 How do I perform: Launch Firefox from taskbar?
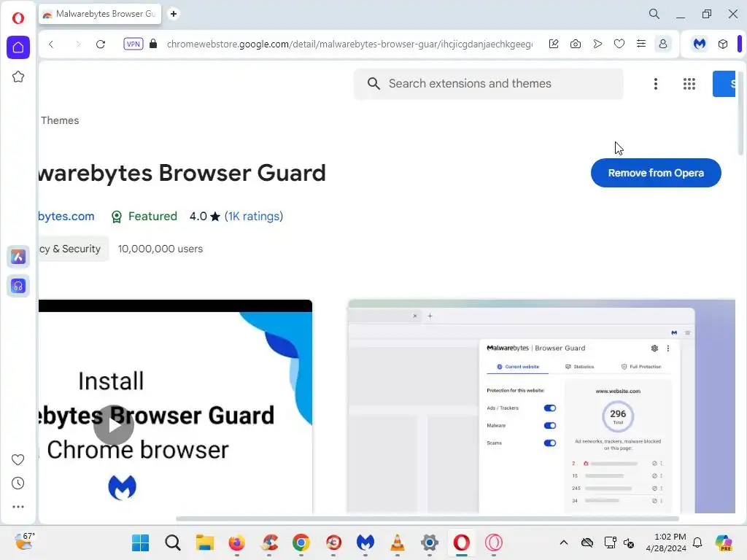[237, 542]
